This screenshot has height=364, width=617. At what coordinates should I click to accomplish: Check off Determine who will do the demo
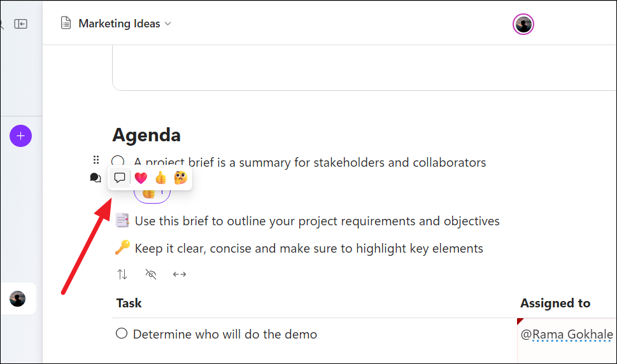[122, 333]
